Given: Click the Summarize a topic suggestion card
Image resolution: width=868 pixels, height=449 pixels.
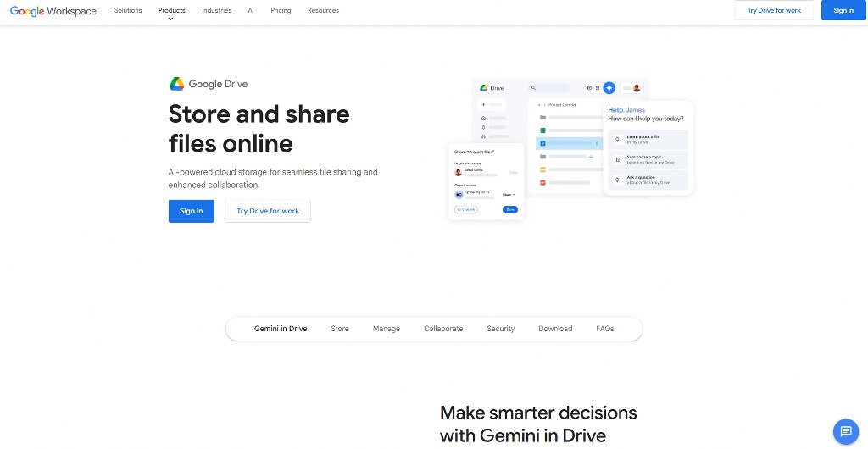Looking at the screenshot, I should (x=648, y=160).
